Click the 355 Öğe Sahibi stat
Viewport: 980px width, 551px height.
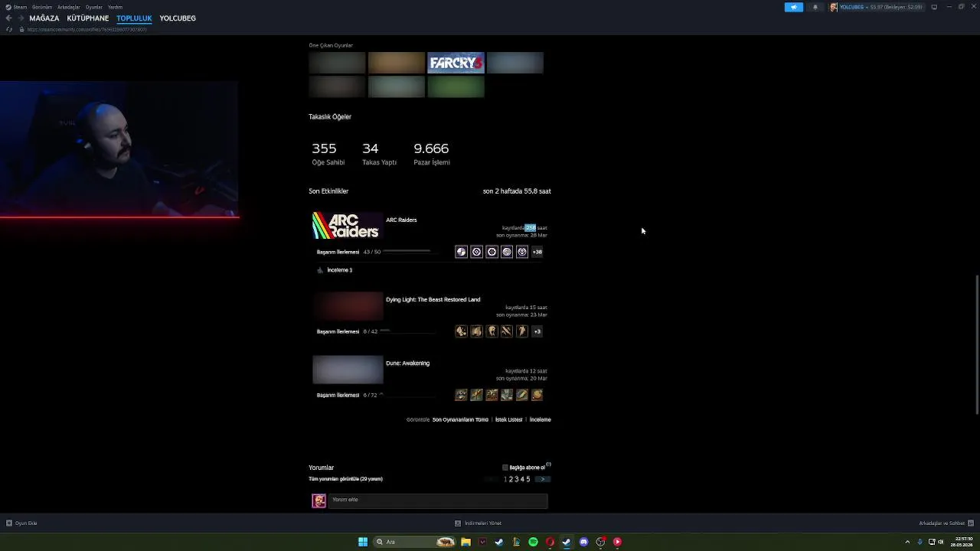(x=328, y=153)
